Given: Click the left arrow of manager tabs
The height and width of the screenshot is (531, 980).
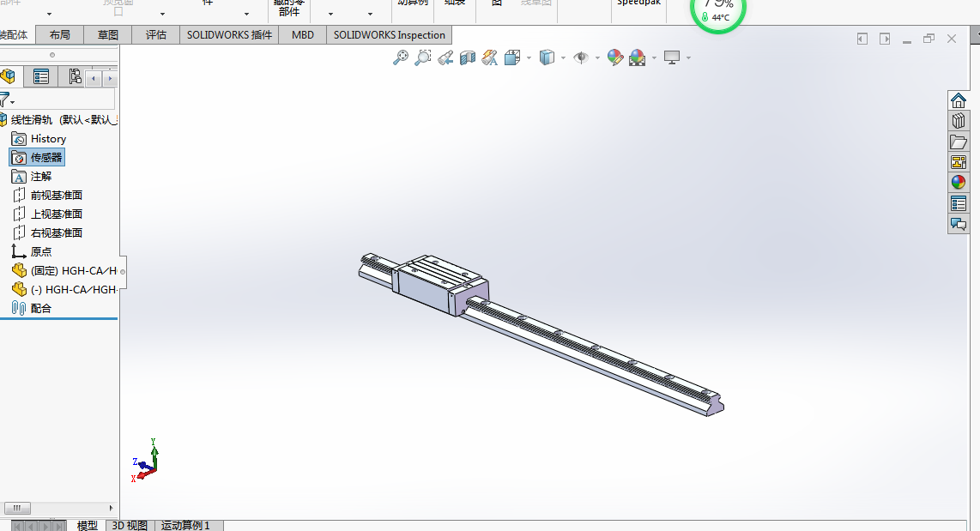Looking at the screenshot, I should tap(94, 78).
